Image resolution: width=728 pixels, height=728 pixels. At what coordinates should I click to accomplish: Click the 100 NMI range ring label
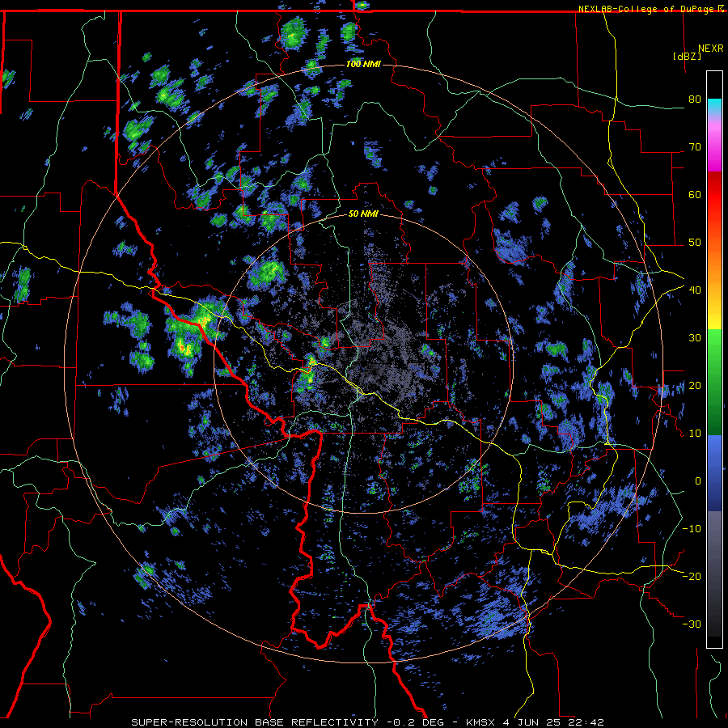(x=363, y=64)
